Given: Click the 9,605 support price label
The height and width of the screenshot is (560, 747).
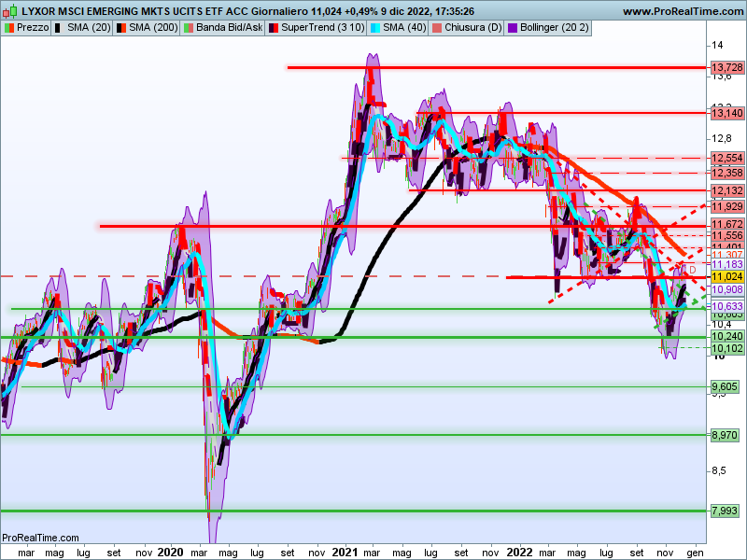Looking at the screenshot, I should click(725, 386).
